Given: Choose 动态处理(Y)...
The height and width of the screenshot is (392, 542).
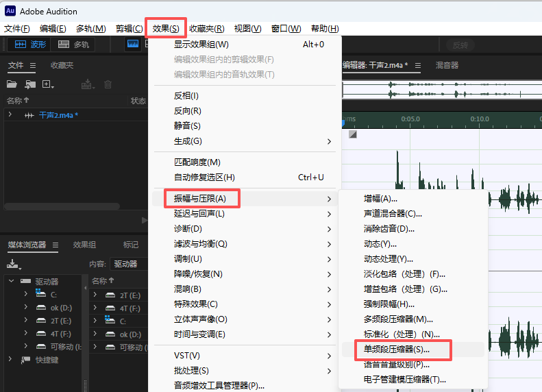Looking at the screenshot, I should (x=413, y=259).
